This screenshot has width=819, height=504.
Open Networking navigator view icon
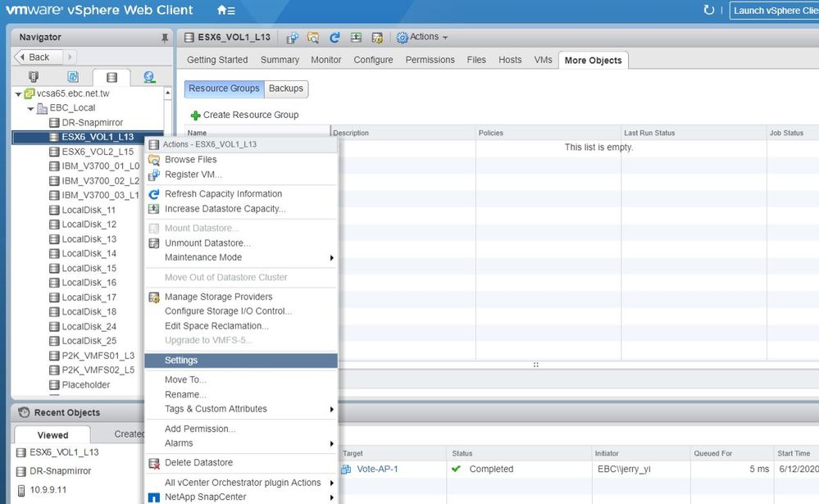[x=149, y=77]
